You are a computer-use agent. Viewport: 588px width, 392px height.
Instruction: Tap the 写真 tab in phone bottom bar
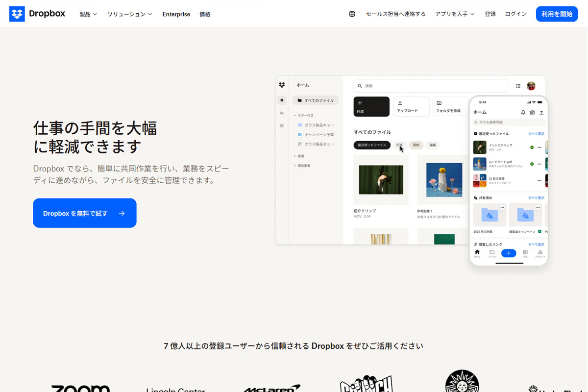click(x=525, y=253)
